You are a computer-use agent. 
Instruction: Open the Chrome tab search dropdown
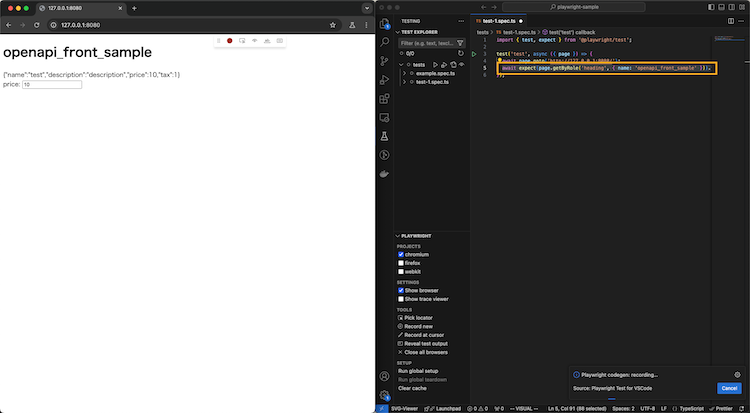coord(367,8)
